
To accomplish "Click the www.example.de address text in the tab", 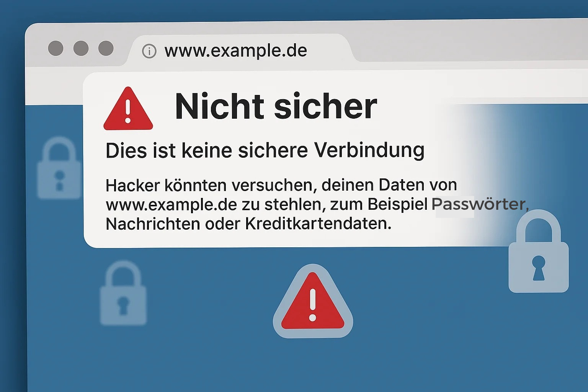I will click(236, 51).
